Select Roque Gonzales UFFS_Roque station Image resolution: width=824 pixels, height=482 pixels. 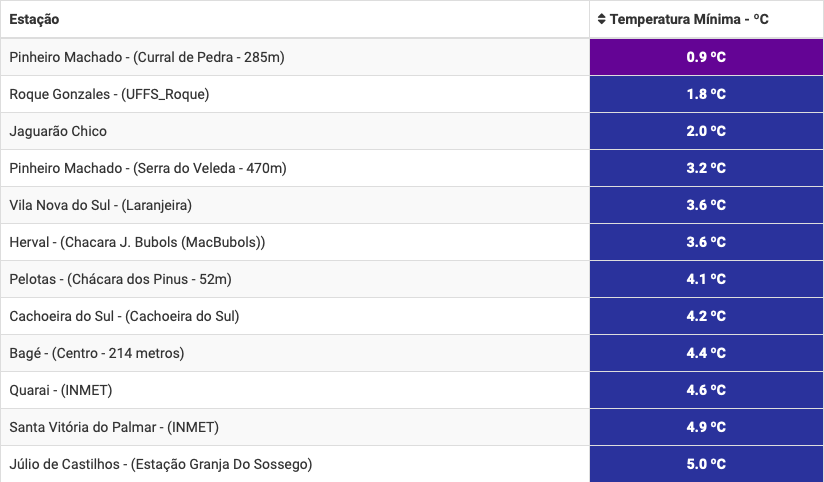(109, 94)
